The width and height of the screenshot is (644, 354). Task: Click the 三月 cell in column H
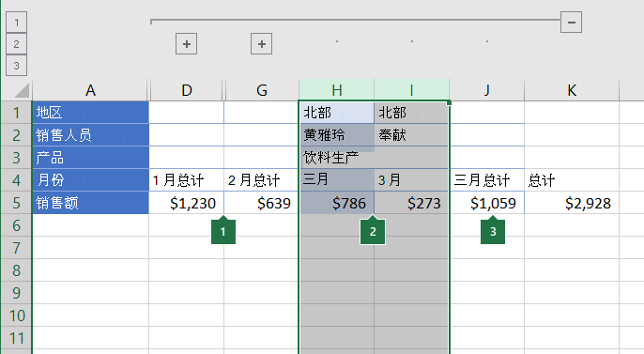[337, 180]
